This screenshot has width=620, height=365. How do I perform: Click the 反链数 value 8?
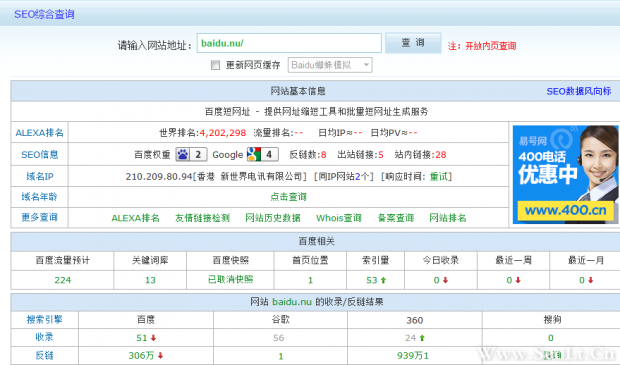point(324,155)
